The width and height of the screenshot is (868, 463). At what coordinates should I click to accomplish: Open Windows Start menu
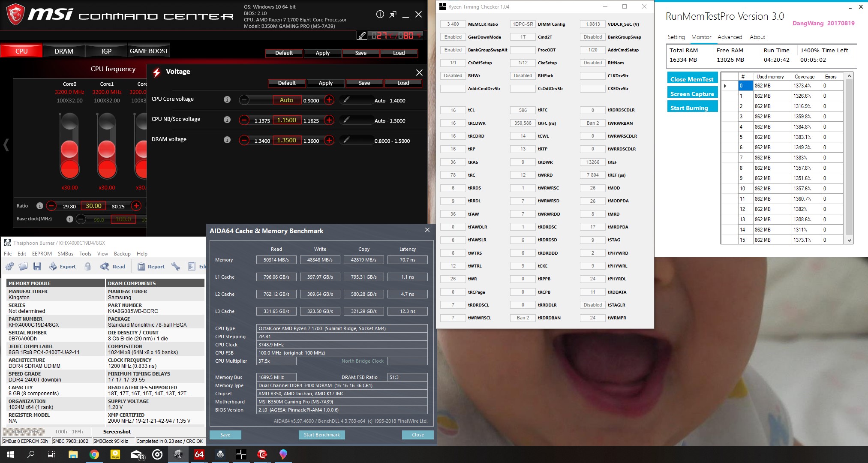tap(10, 454)
